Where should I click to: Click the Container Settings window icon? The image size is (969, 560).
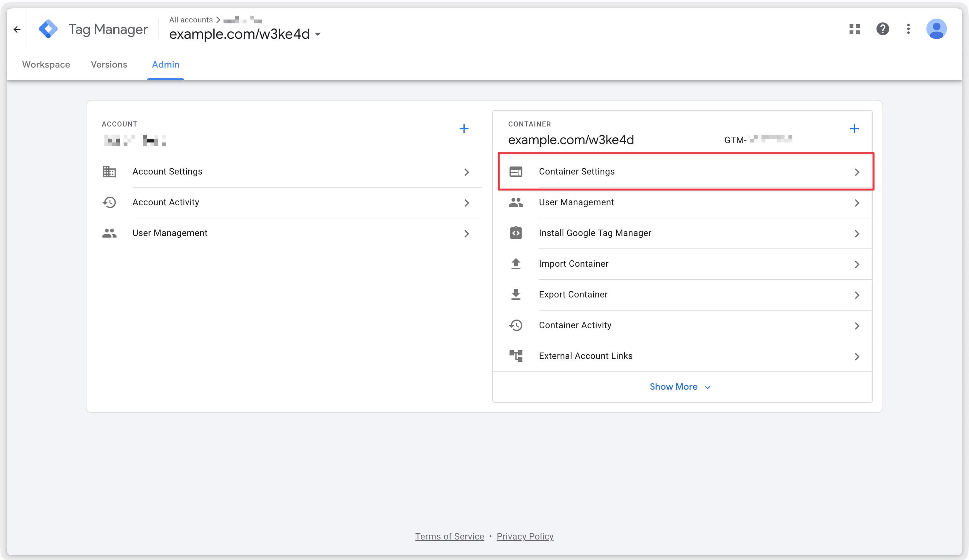(516, 172)
